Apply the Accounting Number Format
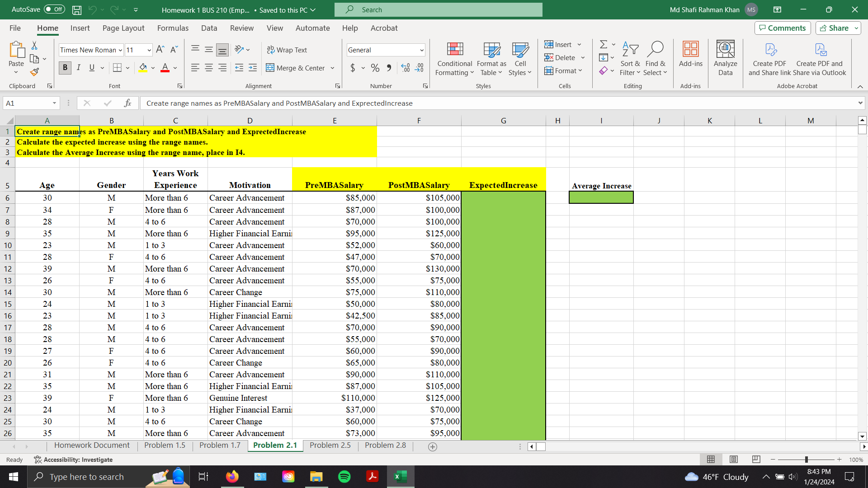Viewport: 868px width, 488px height. (x=353, y=68)
